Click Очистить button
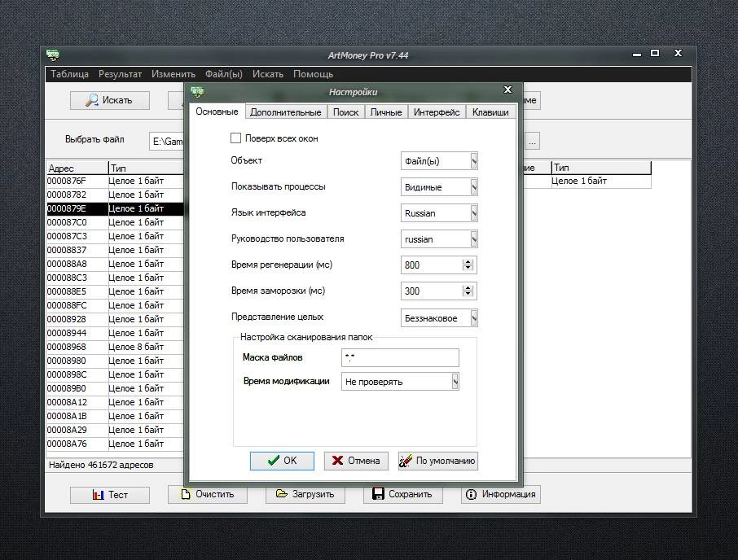Image resolution: width=738 pixels, height=560 pixels. [x=208, y=494]
